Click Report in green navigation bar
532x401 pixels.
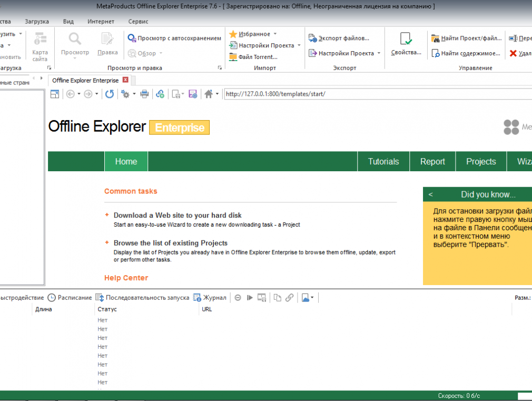coord(432,161)
